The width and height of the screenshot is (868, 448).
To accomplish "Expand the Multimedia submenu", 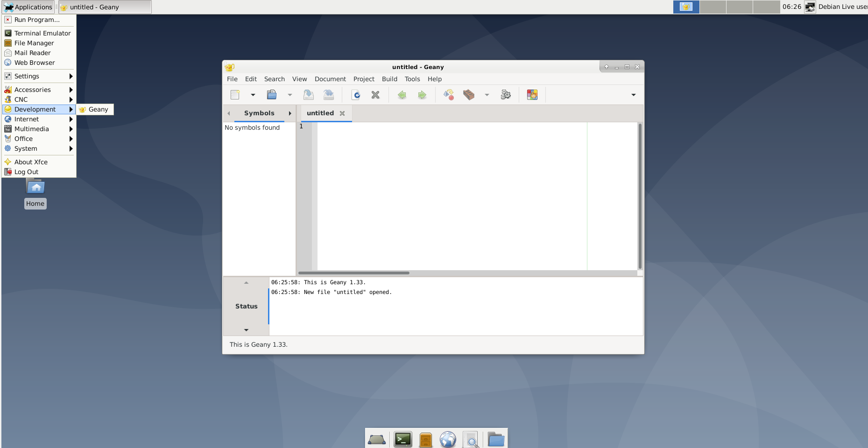I will click(39, 129).
